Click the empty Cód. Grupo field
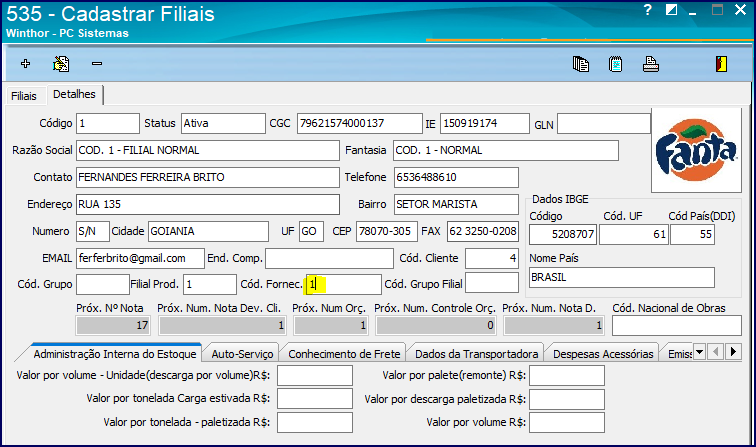756x447 pixels. pyautogui.click(x=103, y=284)
